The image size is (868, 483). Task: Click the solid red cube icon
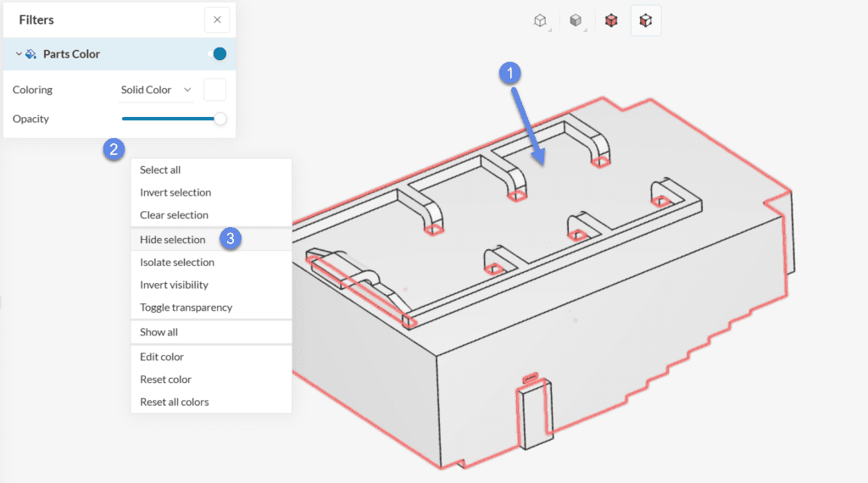click(x=611, y=20)
